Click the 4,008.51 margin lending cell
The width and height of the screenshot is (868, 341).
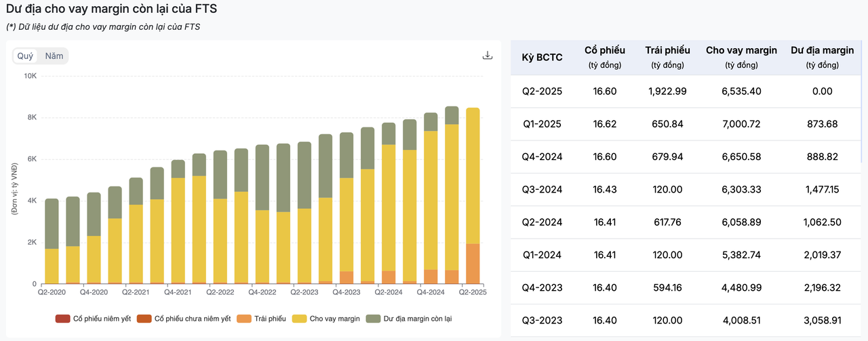pos(741,321)
